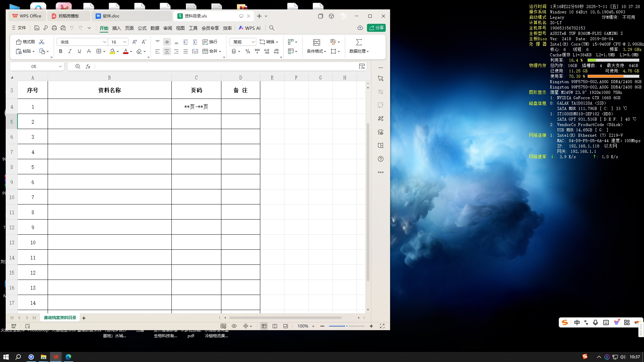
Task: Toggle Strikethrough formatting
Action: (89, 51)
